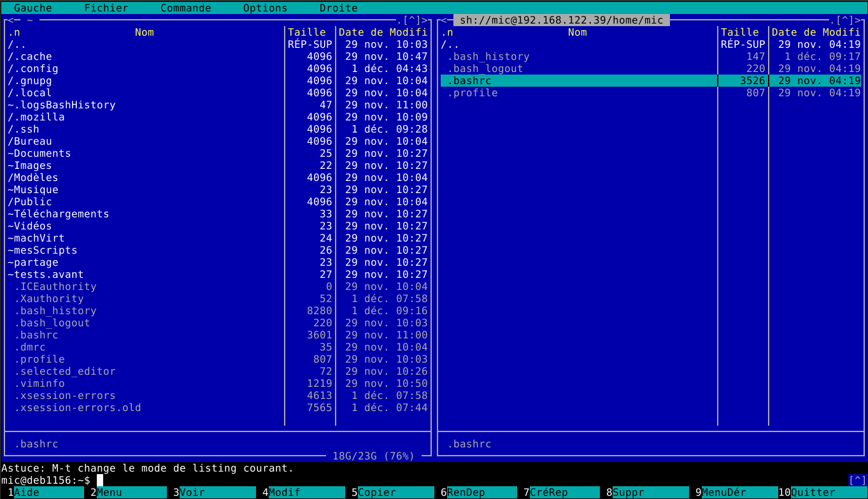The height and width of the screenshot is (499, 868).
Task: Select the /.ssh directory in left panel
Action: (218, 129)
